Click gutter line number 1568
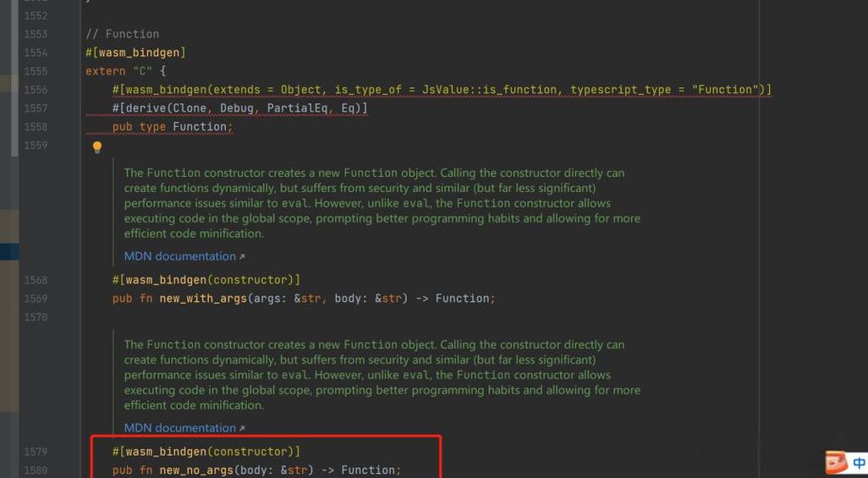The width and height of the screenshot is (868, 478). point(36,280)
